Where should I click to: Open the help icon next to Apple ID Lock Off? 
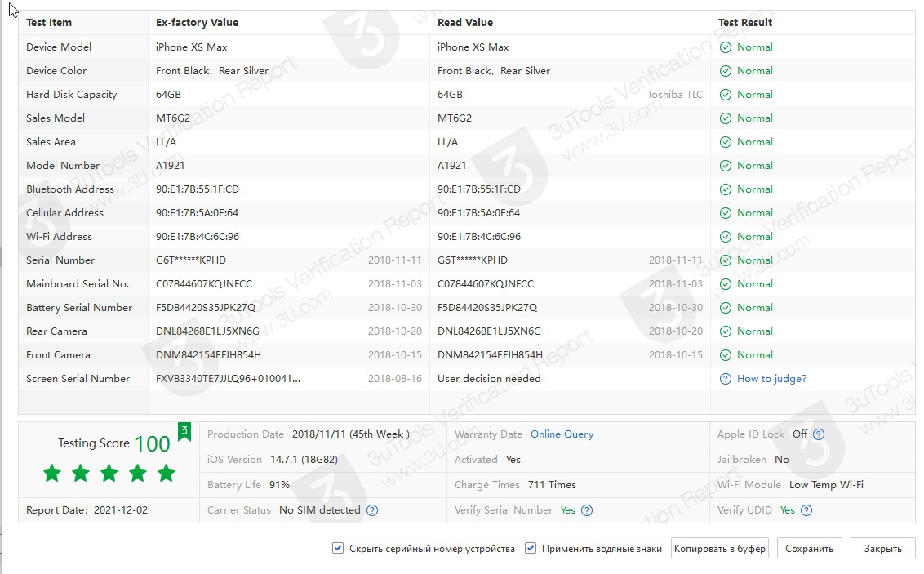point(819,434)
